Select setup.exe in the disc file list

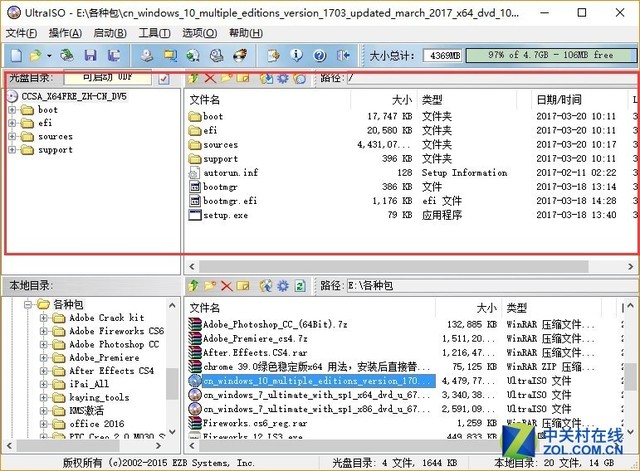(225, 215)
